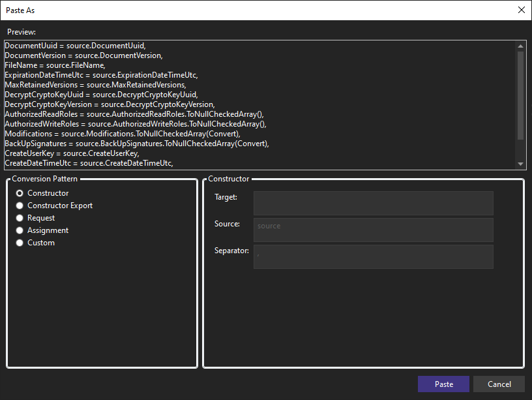The image size is (532, 400).
Task: Click the preview vertical scrollbar thumb
Action: [x=520, y=95]
